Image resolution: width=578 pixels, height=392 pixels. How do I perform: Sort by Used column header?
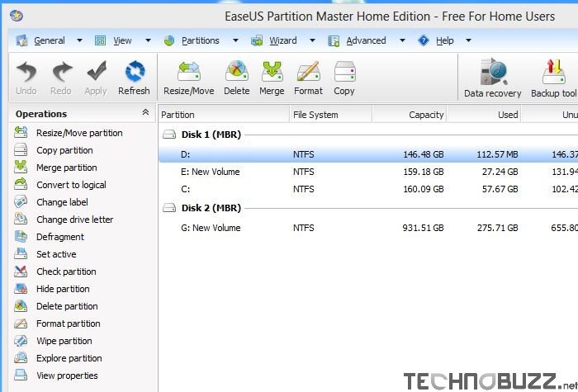pos(484,115)
